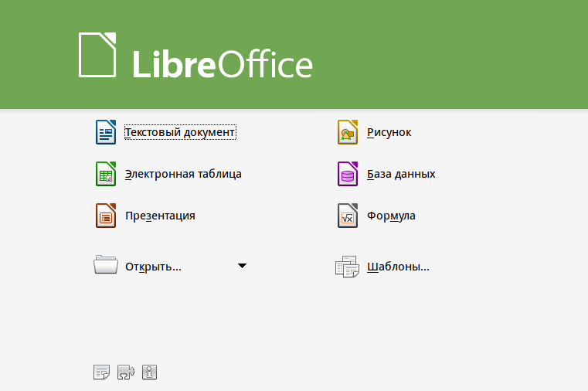Create a new Текстовый документ
Screen dimensions: 588x391
tap(179, 132)
